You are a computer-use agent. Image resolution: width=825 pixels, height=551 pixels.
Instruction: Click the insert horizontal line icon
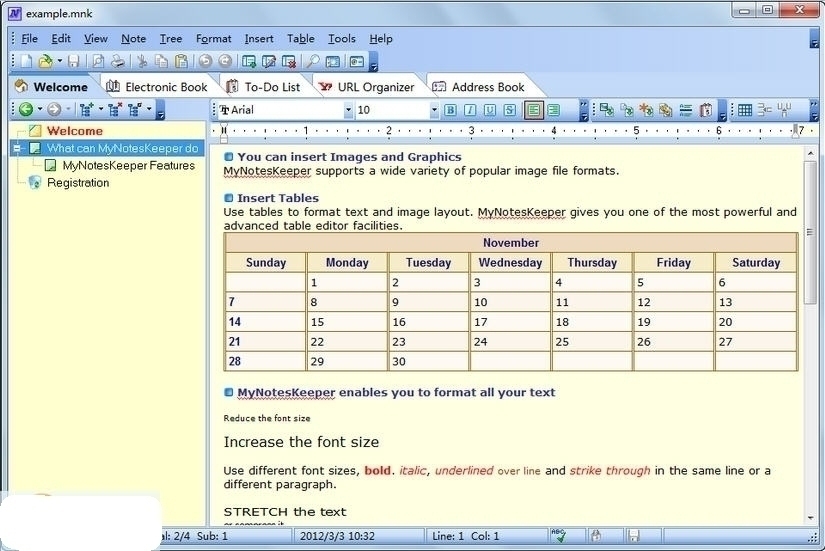point(686,109)
